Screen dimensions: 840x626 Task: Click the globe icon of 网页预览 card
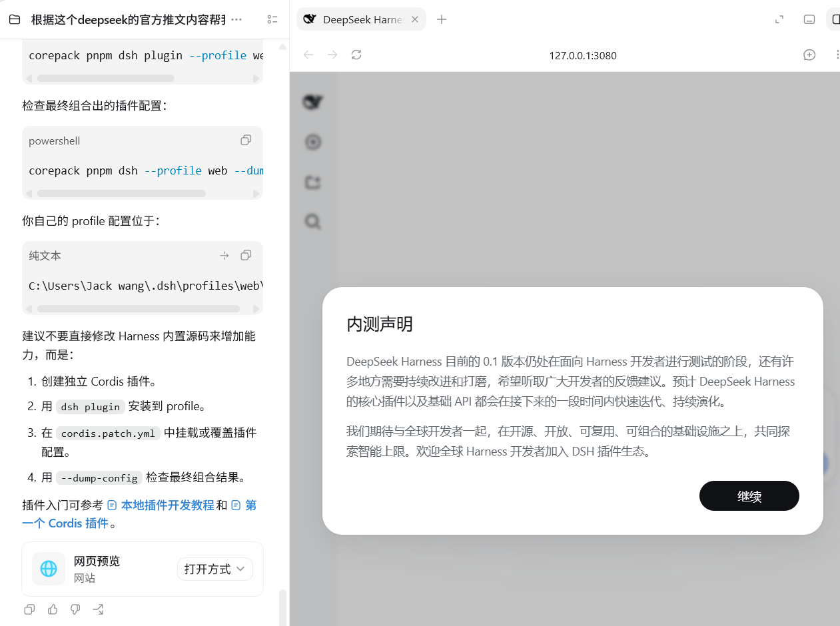coord(49,569)
